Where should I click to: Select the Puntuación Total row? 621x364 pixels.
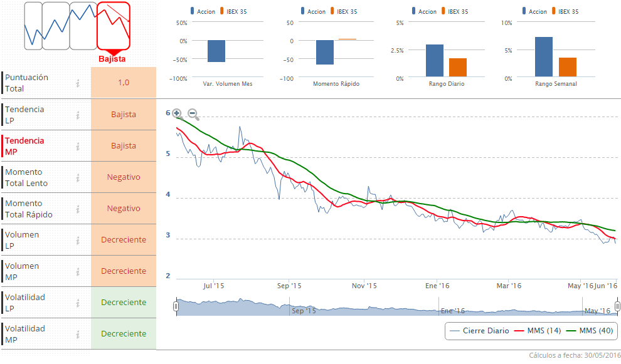[x=79, y=83]
